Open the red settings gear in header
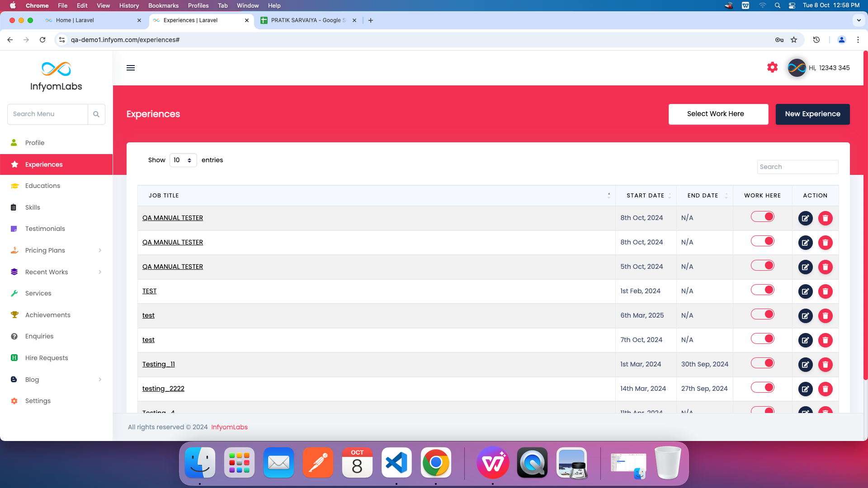The height and width of the screenshot is (488, 868). pos(772,68)
